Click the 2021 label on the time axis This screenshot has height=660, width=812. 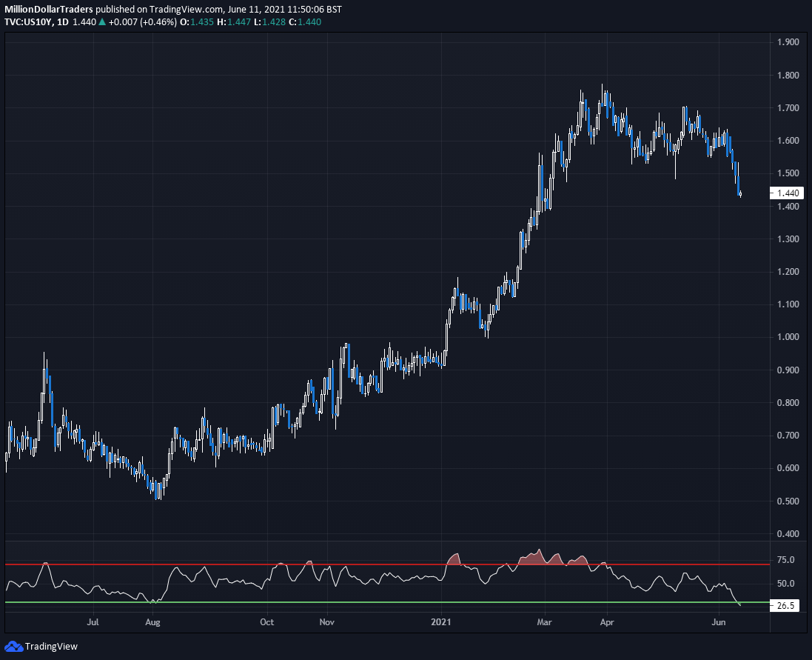442,622
